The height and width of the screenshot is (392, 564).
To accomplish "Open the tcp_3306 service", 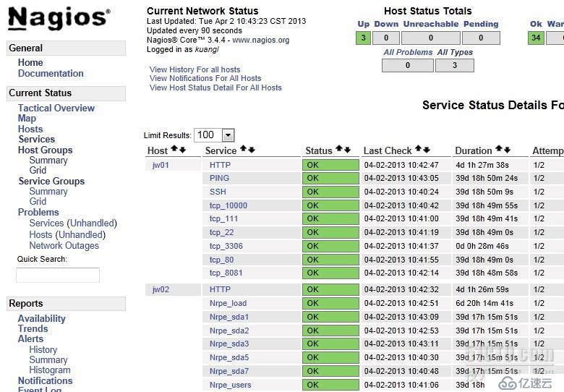I will point(226,246).
